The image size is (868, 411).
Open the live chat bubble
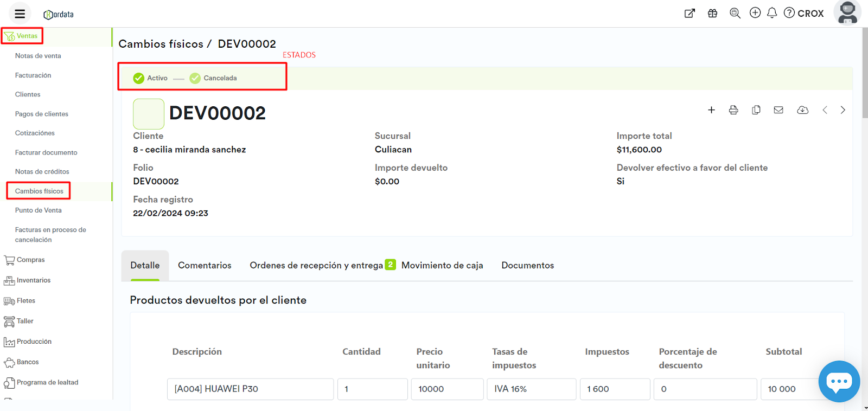pos(839,381)
